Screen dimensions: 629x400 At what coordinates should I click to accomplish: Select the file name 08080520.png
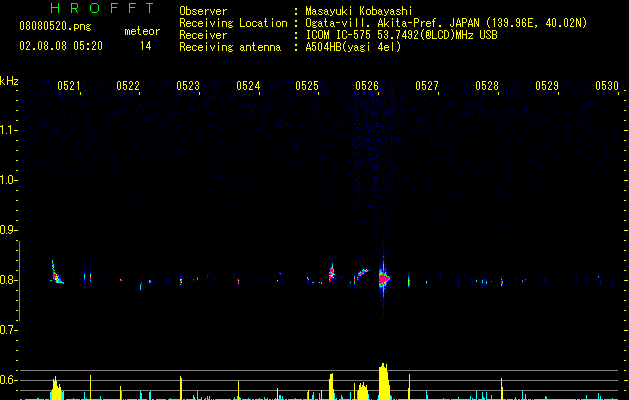(x=55, y=26)
